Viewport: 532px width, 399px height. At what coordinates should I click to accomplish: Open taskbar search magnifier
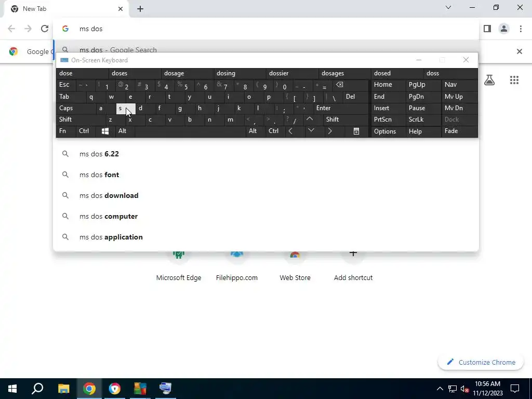[37, 389]
